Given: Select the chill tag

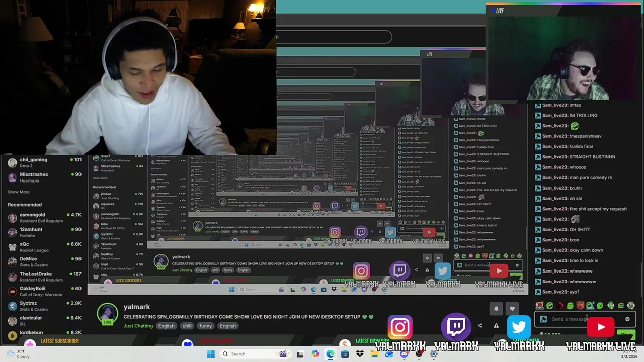Looking at the screenshot, I should click(x=187, y=326).
